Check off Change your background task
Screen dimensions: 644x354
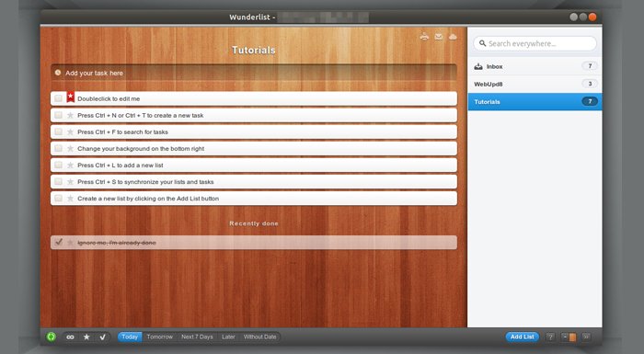coord(58,148)
